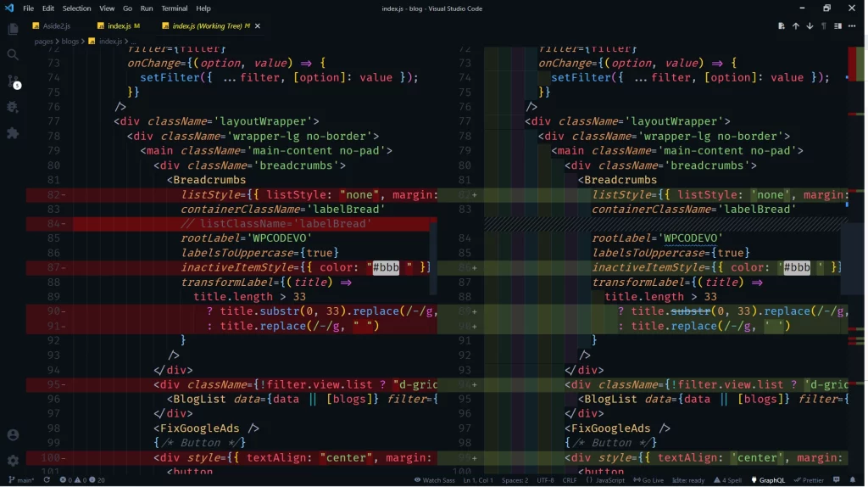Click the Ln 1, Col 1 cursor position

[478, 480]
